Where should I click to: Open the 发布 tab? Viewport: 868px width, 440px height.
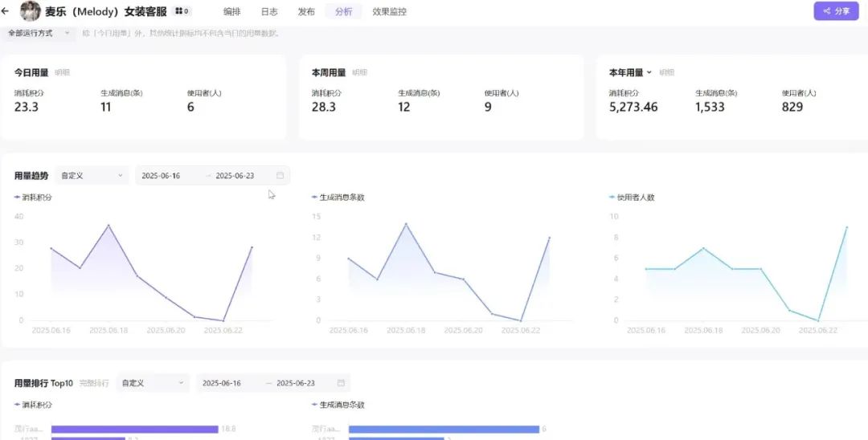click(x=306, y=11)
